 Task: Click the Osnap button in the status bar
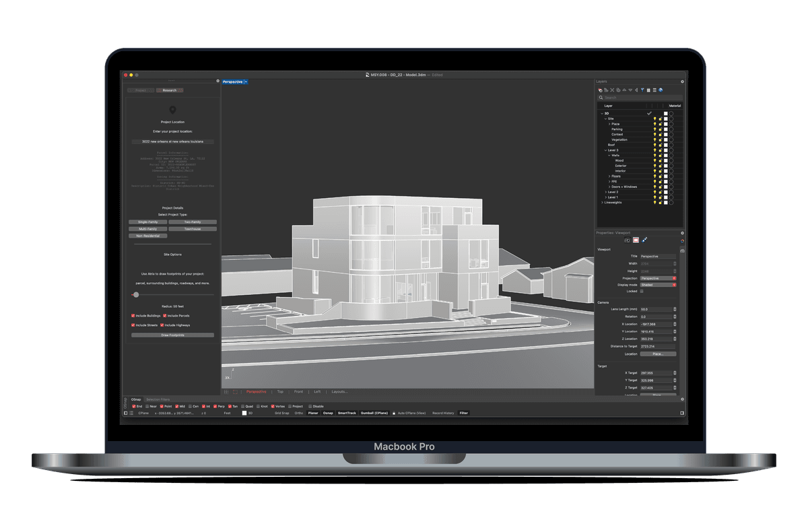point(328,412)
